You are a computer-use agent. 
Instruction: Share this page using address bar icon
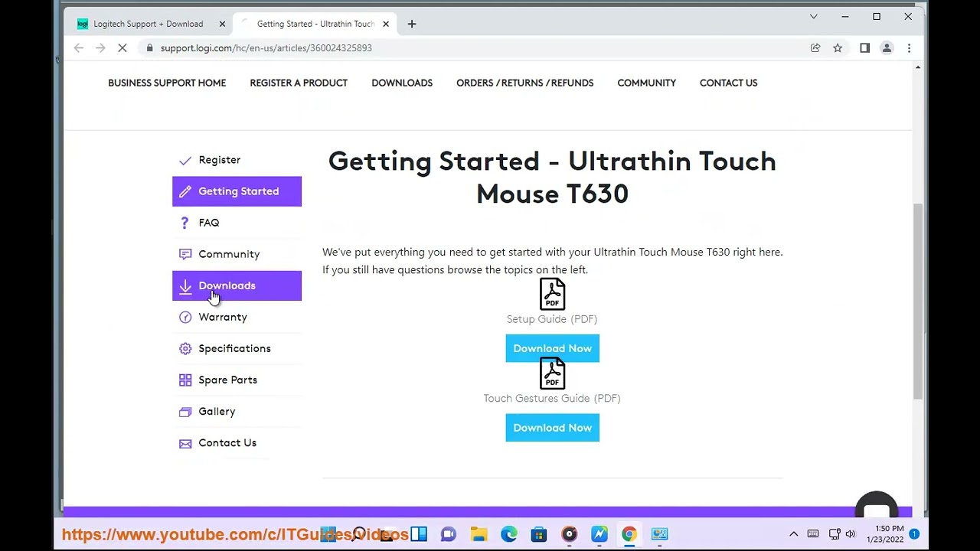pyautogui.click(x=815, y=48)
